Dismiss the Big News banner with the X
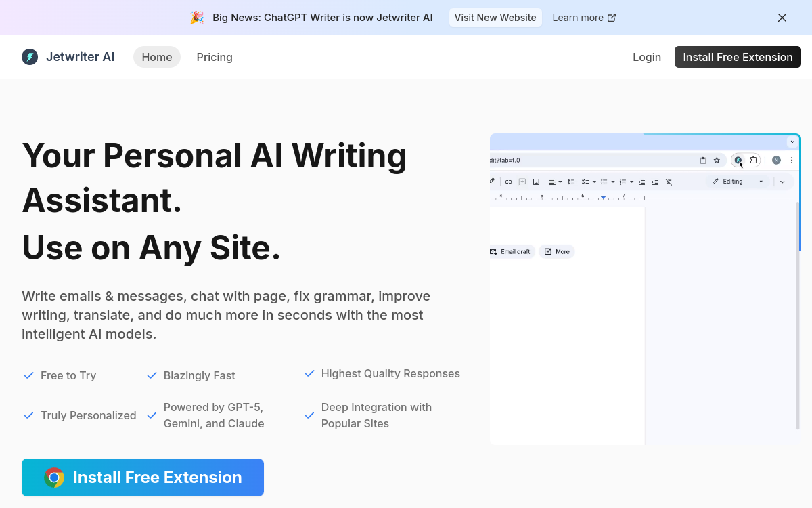Viewport: 812px width, 508px height. (782, 18)
